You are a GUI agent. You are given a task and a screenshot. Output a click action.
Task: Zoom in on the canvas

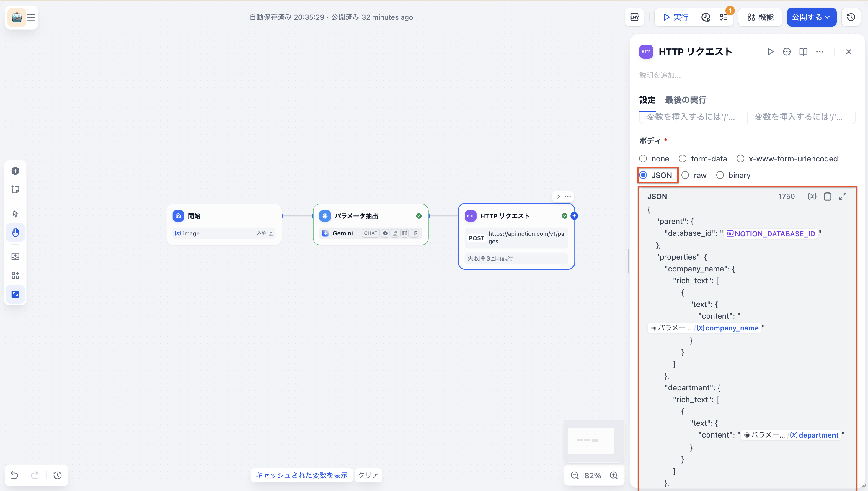click(614, 475)
